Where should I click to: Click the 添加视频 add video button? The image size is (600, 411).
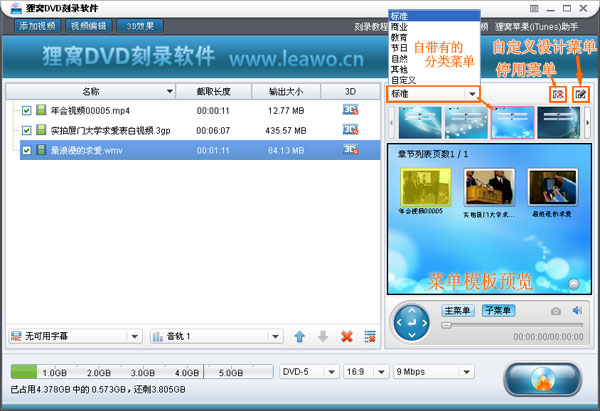(x=37, y=26)
